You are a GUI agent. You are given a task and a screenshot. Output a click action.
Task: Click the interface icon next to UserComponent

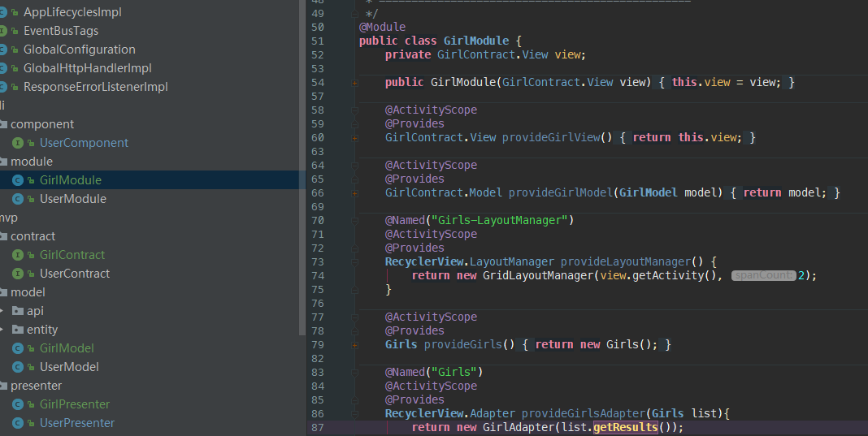(x=18, y=143)
